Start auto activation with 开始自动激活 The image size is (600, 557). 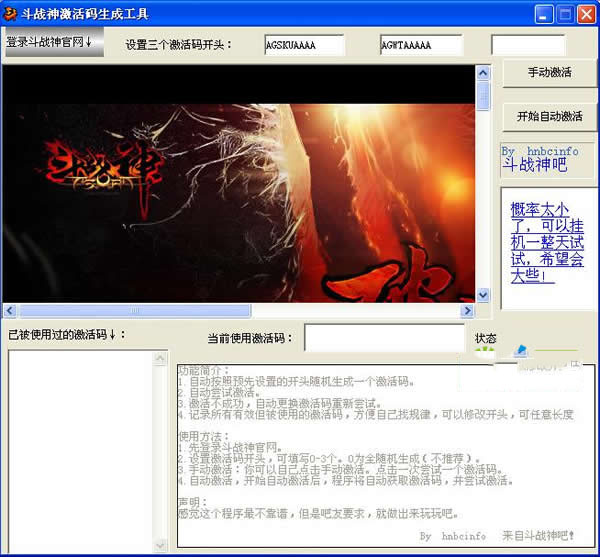coord(549,116)
